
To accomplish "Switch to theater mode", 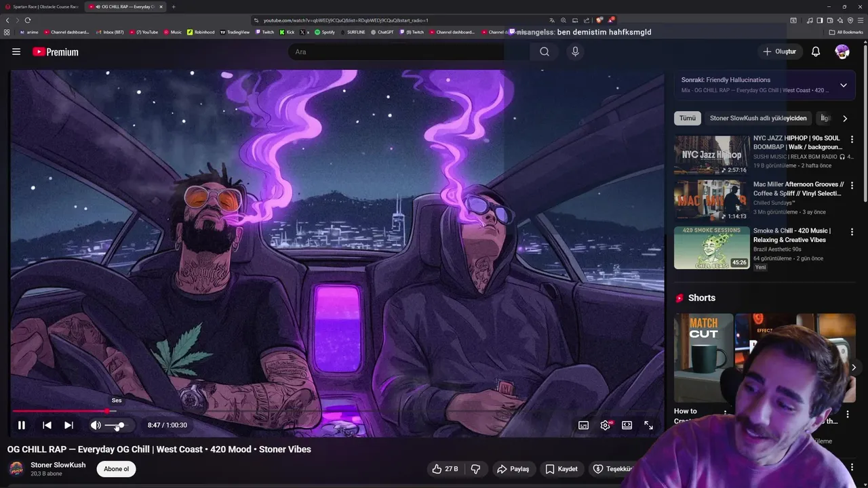I will pyautogui.click(x=627, y=425).
